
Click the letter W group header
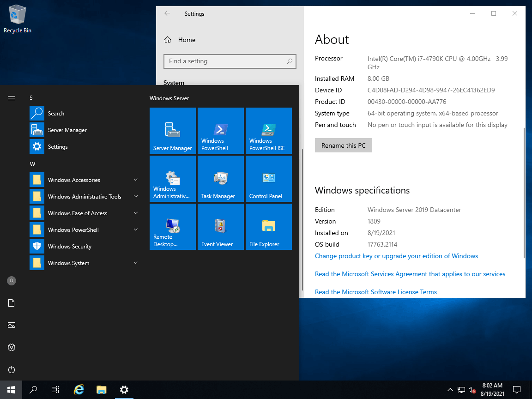[x=33, y=164]
